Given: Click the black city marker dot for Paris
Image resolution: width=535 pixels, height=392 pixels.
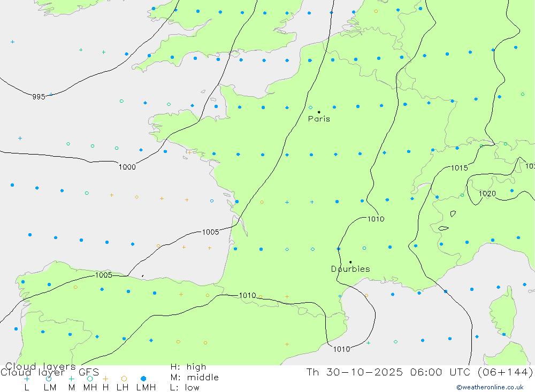Looking at the screenshot, I should click(319, 112).
